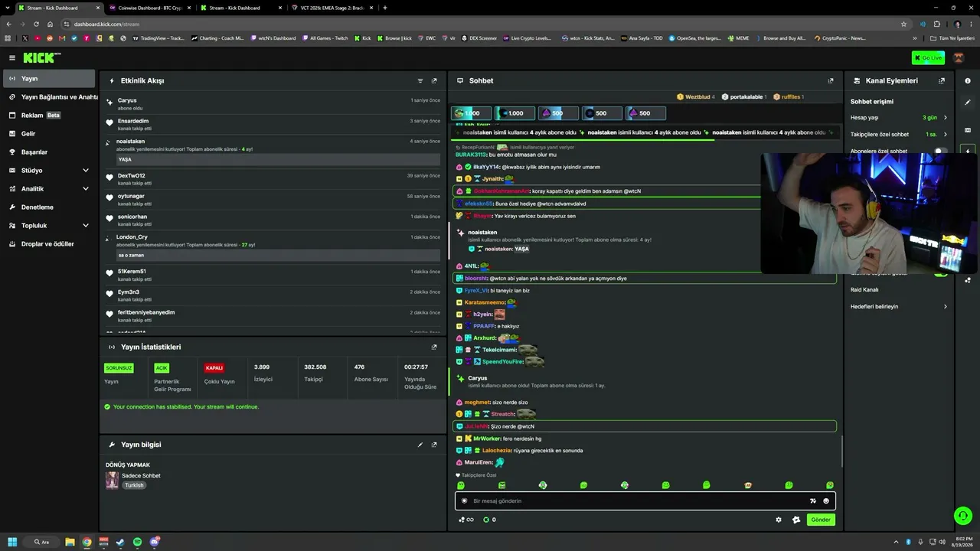Viewport: 980px width, 551px height.
Task: Click the Turkish language tag
Action: [x=135, y=485]
